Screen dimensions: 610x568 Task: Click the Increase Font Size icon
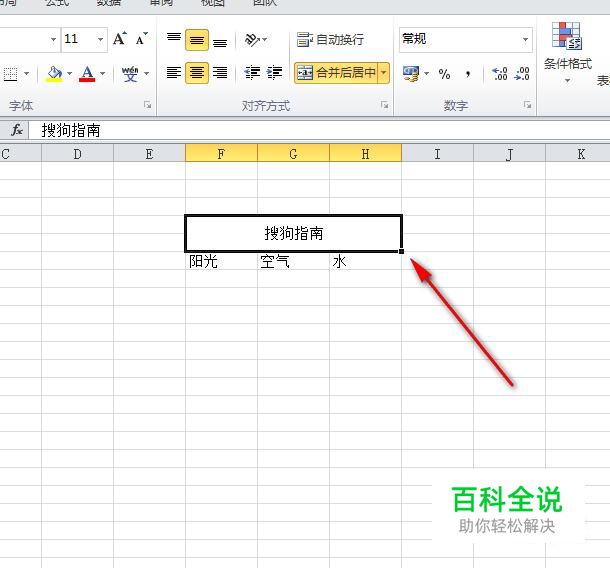pyautogui.click(x=120, y=39)
